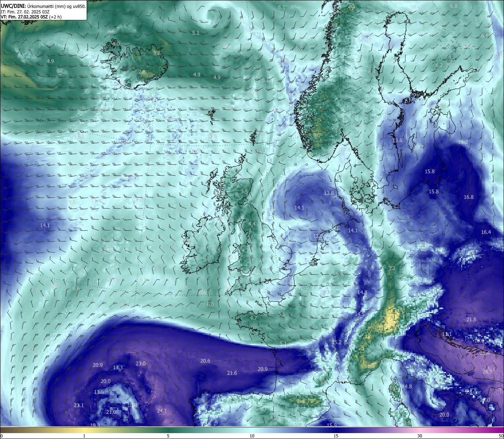
Task: Click the 23.0 value in the southwest Atlantic
Action: click(x=141, y=363)
